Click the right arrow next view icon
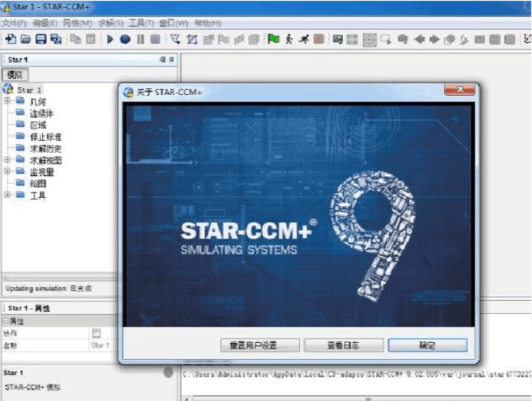532x401 pixels. 434,39
